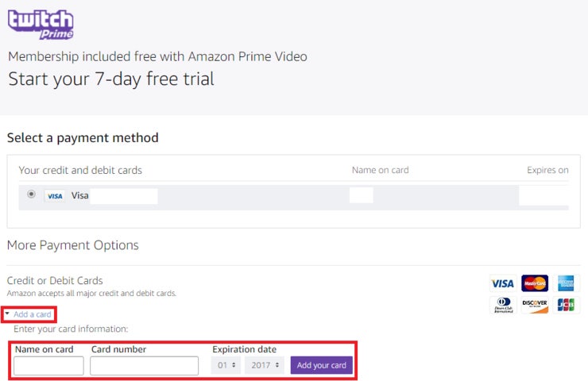588x381 pixels.
Task: Open the expiration year 2017 dropdown
Action: (265, 365)
